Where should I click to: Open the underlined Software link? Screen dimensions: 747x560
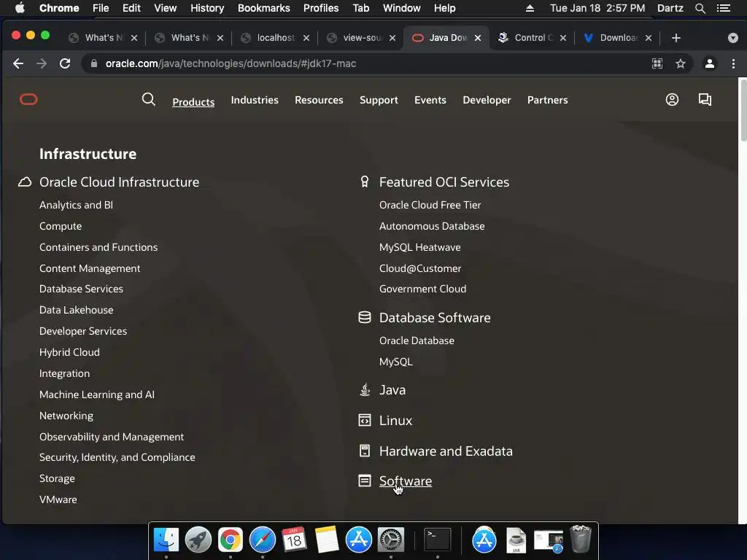[406, 481]
